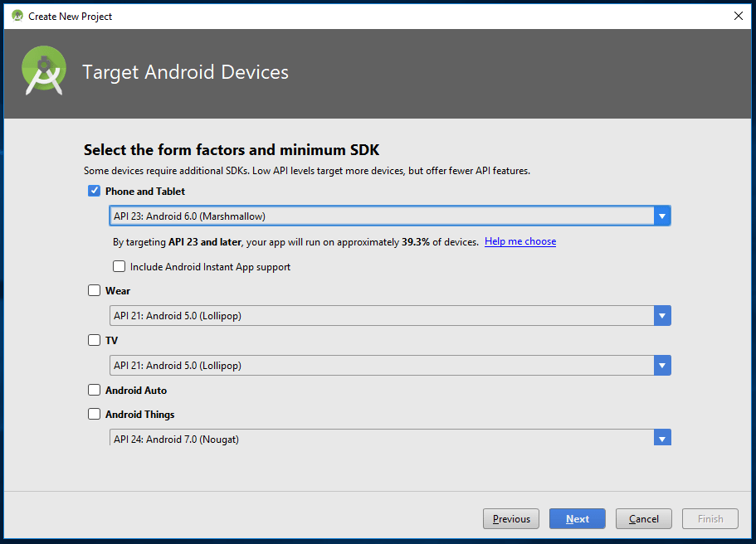Open the TV minimum SDK dropdown arrow
Screen dimensions: 756x544
[x=661, y=366]
